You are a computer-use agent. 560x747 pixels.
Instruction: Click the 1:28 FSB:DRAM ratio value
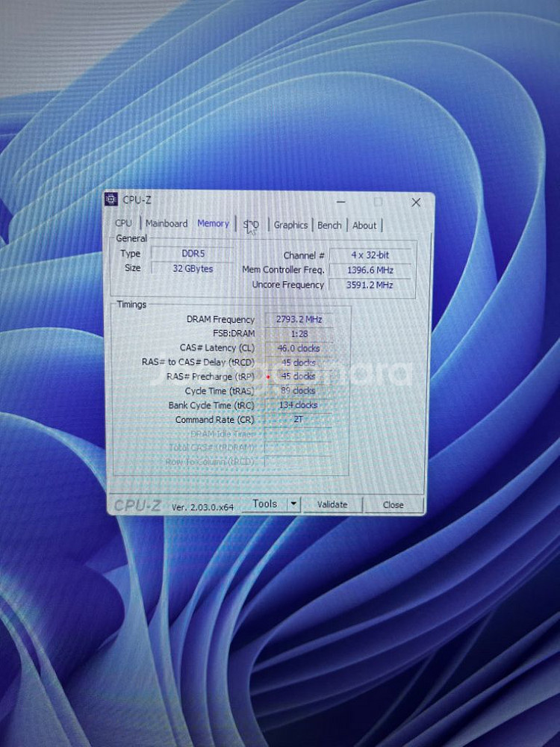[299, 334]
